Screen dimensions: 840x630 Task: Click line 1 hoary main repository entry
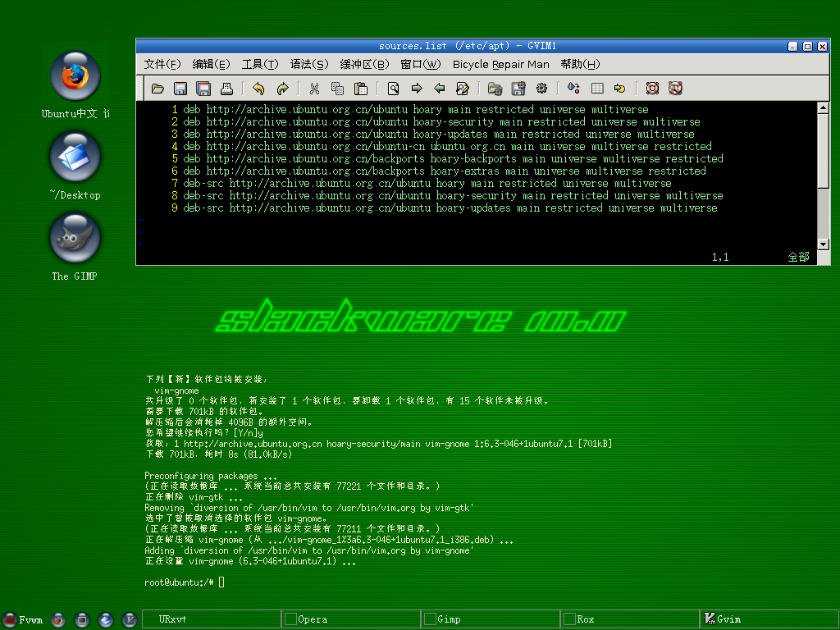coord(416,110)
